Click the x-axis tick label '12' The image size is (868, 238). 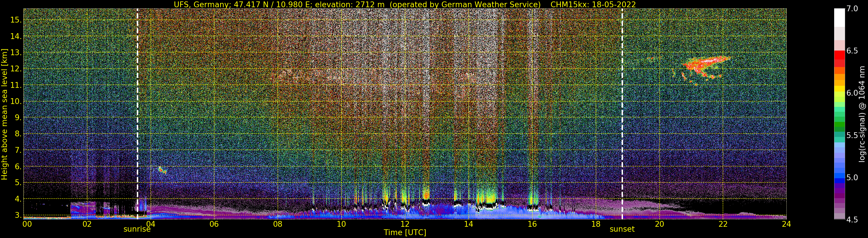405,224
